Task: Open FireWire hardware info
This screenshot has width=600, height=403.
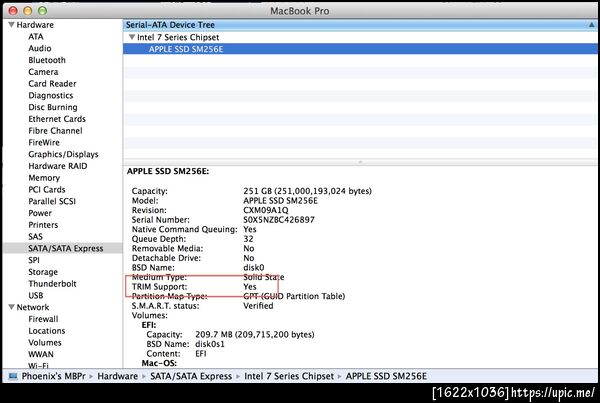Action: tap(44, 143)
